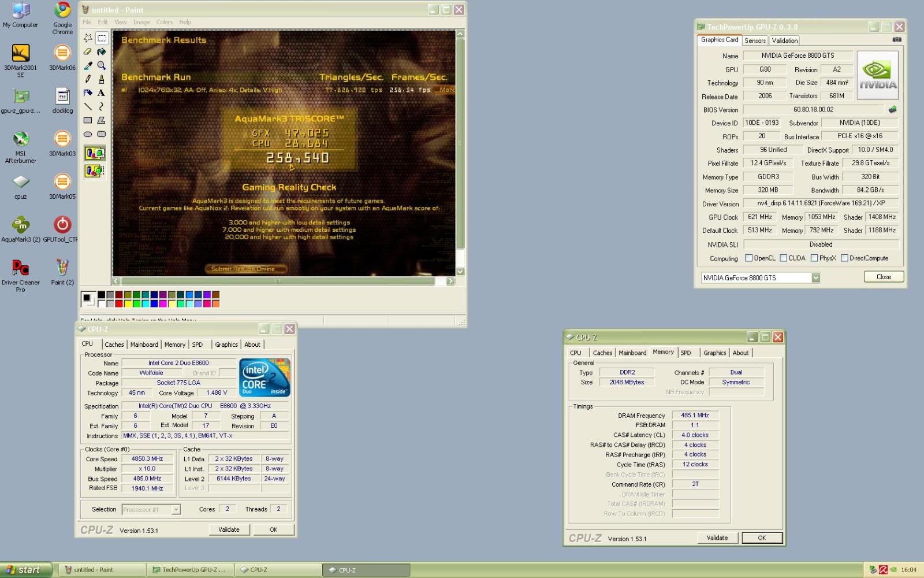This screenshot has width=924, height=578.
Task: Open the 3DMark2001 SE desktop icon
Action: coord(21,61)
